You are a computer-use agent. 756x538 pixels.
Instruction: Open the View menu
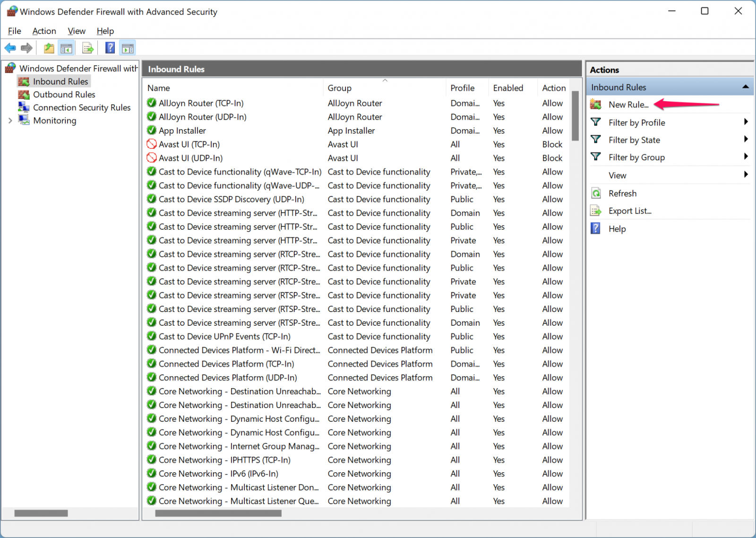[76, 31]
